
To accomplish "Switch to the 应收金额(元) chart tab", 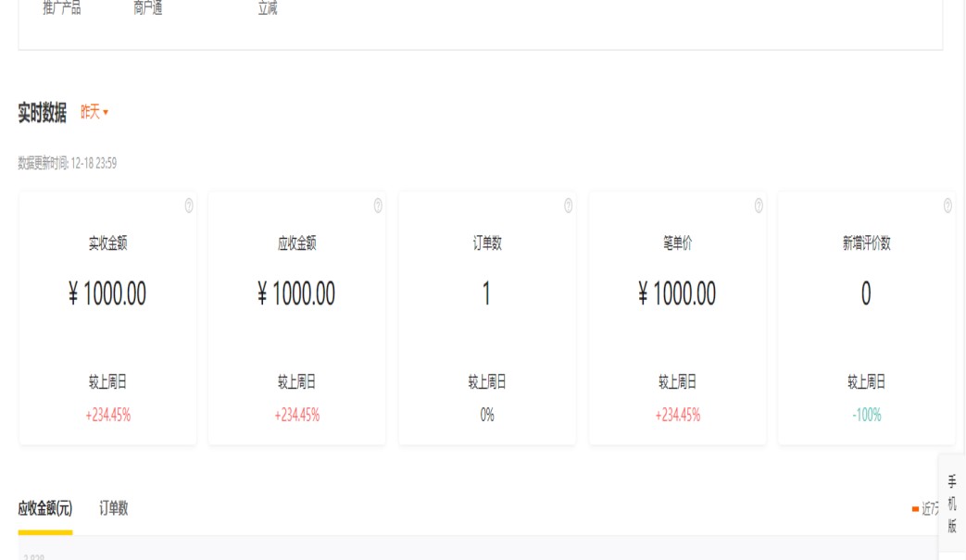I will coord(45,508).
